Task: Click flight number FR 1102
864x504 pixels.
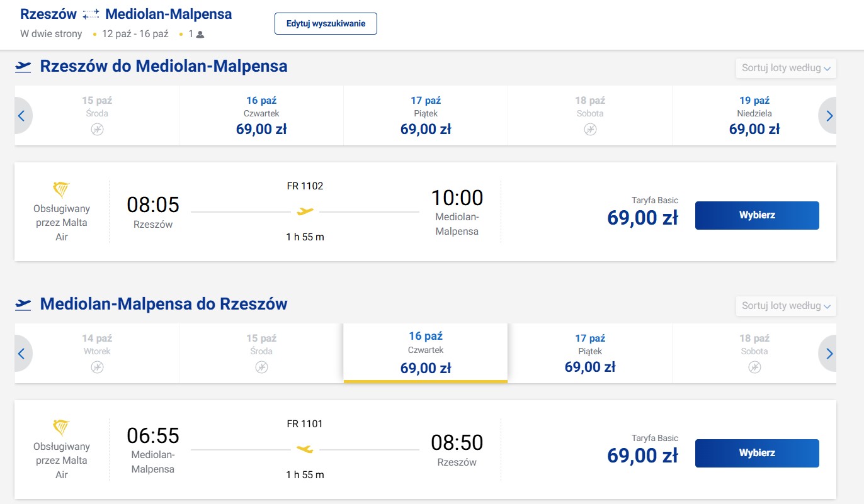Action: (305, 186)
